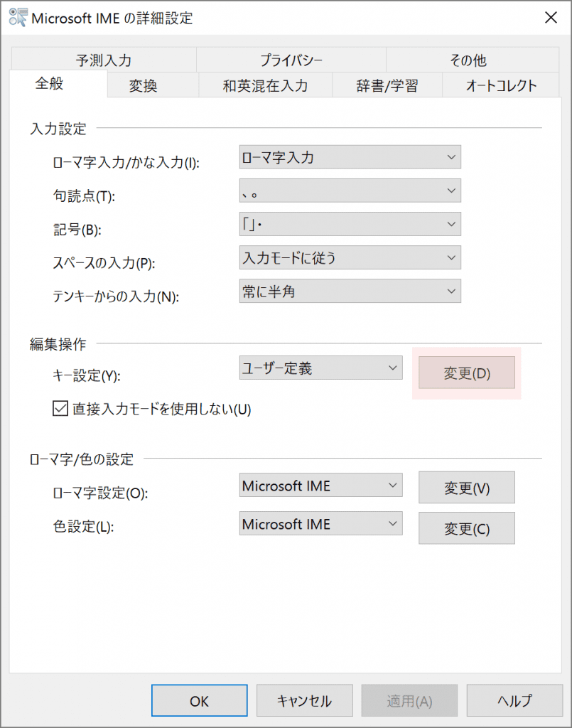Open the ローマ字入力/かな入力 dropdown

(350, 157)
